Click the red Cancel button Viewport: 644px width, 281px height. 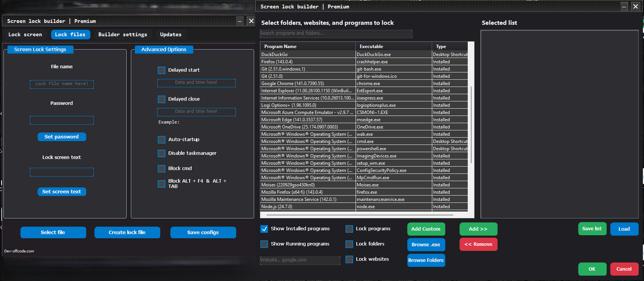tap(624, 269)
